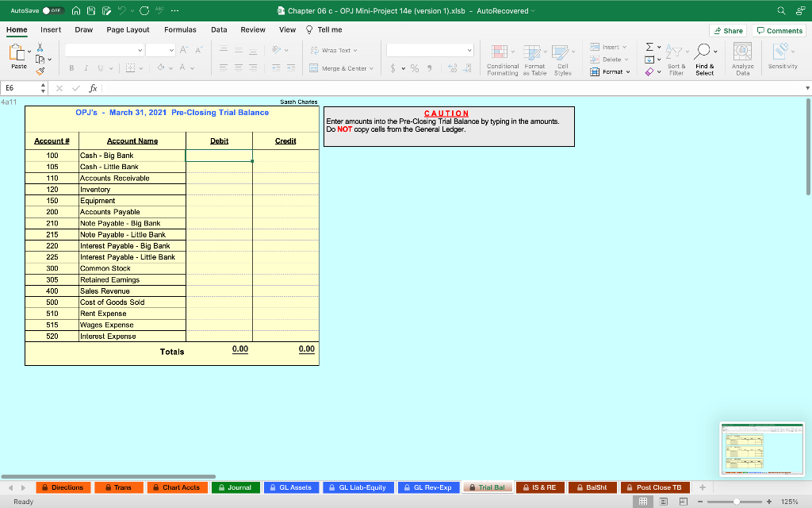Switch to the BalSht sheet tab
Viewport: 812px width, 508px height.
pyautogui.click(x=592, y=487)
